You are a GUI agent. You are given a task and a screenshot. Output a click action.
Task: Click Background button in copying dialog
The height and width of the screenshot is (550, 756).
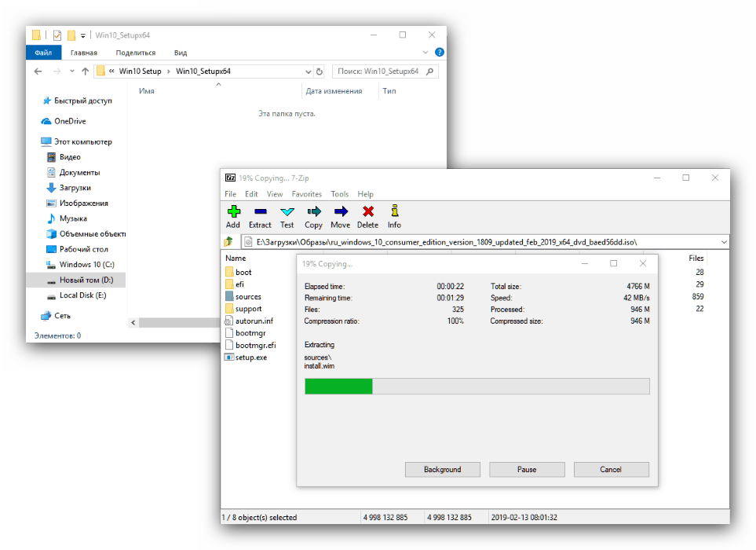point(443,469)
